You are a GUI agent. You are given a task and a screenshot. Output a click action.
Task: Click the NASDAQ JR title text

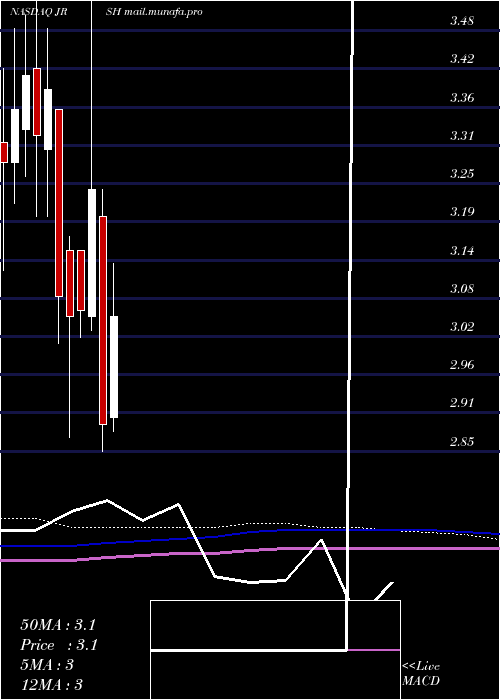38,12
